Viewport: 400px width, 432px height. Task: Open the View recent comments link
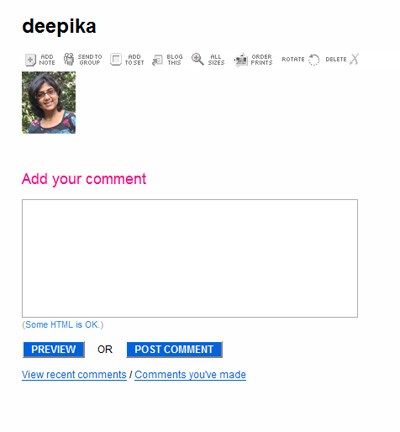pyautogui.click(x=74, y=375)
